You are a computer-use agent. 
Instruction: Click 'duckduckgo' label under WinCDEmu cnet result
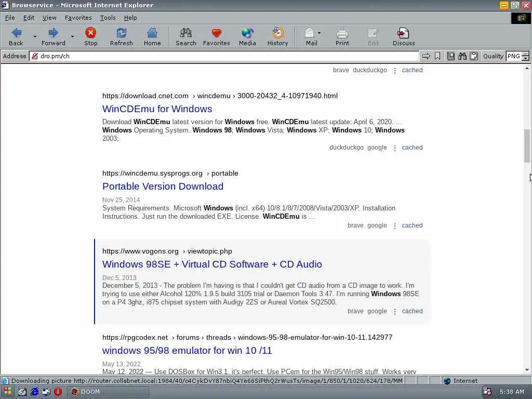tap(346, 148)
